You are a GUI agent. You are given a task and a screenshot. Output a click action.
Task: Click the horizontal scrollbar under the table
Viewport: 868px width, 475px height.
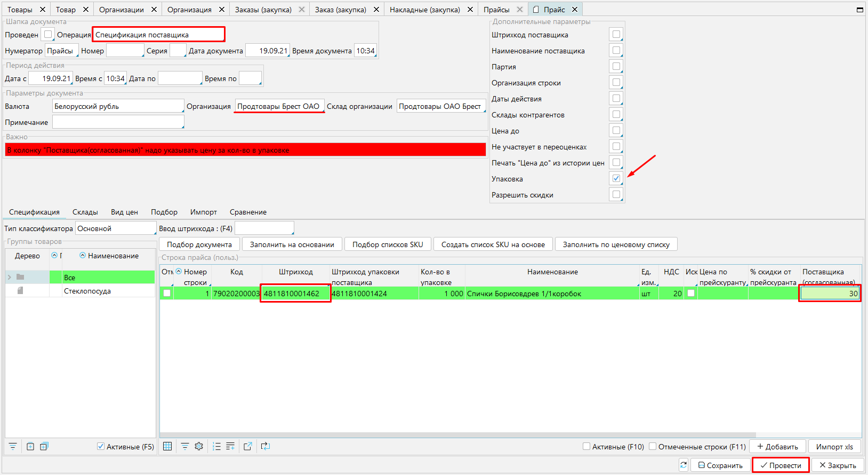tap(457, 435)
